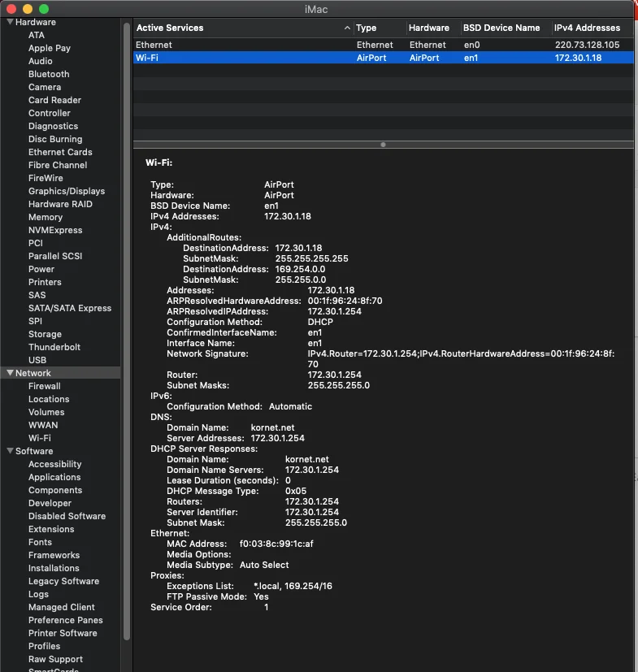Select Raw Support under Software
The height and width of the screenshot is (672, 638).
(x=56, y=659)
